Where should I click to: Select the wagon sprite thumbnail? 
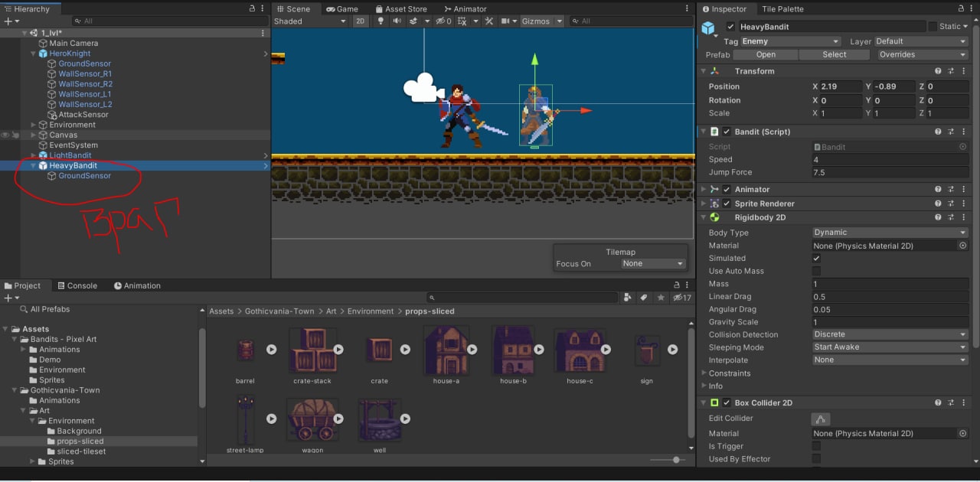(x=312, y=419)
